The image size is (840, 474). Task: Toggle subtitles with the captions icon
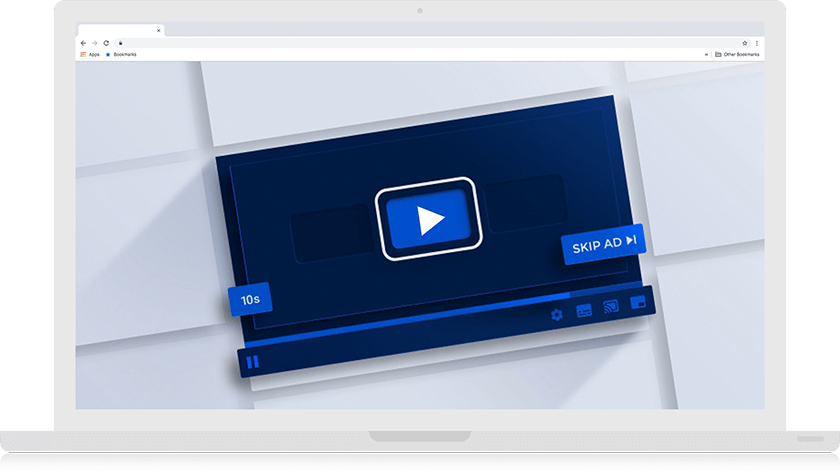coord(584,311)
